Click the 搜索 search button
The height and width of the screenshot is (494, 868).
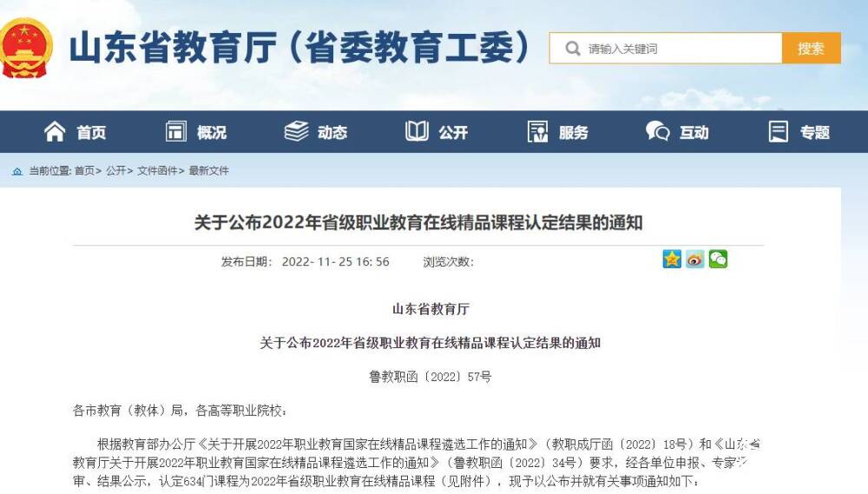pos(812,48)
